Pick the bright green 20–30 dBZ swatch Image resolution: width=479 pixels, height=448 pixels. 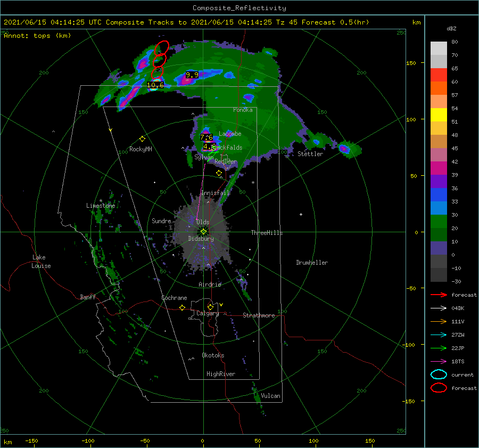pyautogui.click(x=439, y=222)
